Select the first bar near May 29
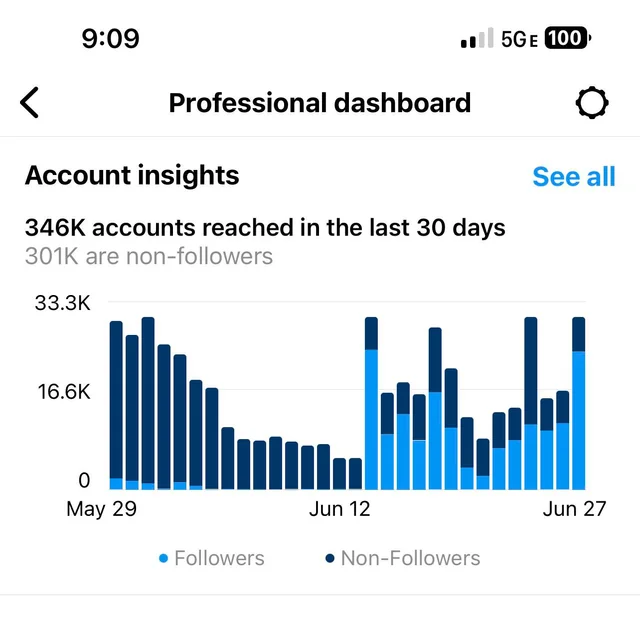Screen dimensions: 640x617 (x=116, y=405)
